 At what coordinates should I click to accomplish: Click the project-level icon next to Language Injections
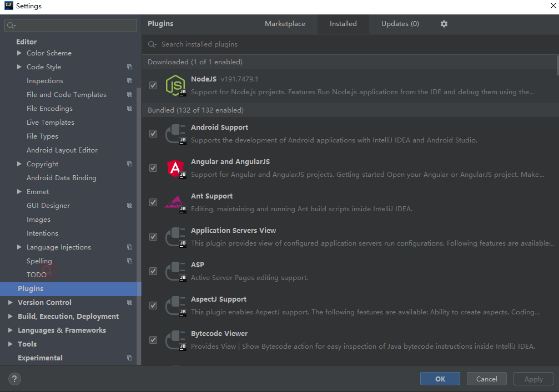[x=130, y=247]
